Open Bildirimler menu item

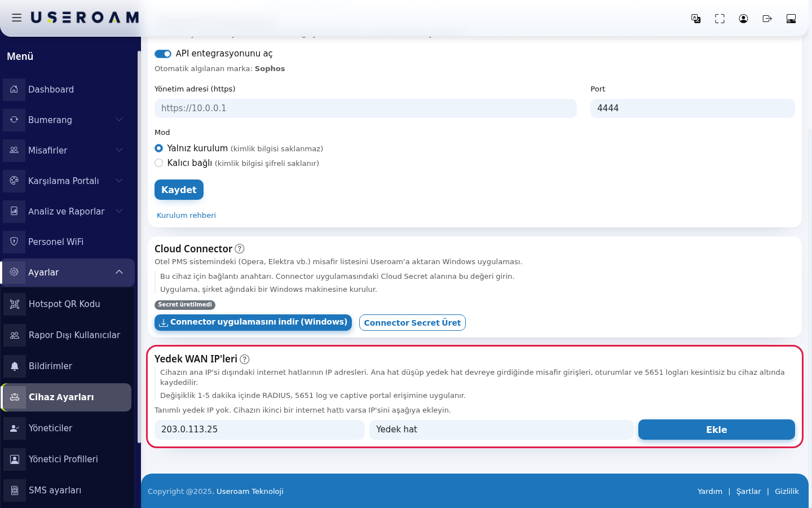(x=67, y=366)
